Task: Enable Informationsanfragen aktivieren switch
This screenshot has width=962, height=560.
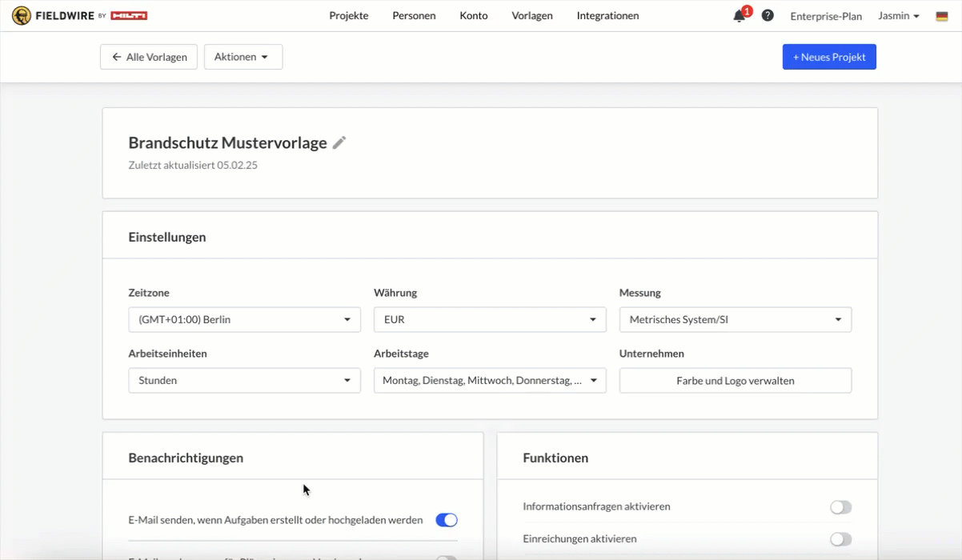Action: click(841, 507)
